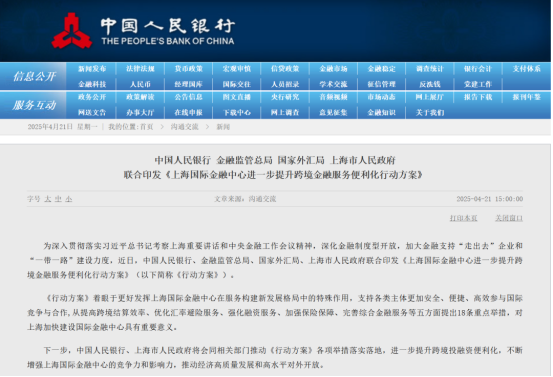Click the 沟通交流 breadcrumb link
This screenshot has height=377, width=553.
[x=184, y=127]
